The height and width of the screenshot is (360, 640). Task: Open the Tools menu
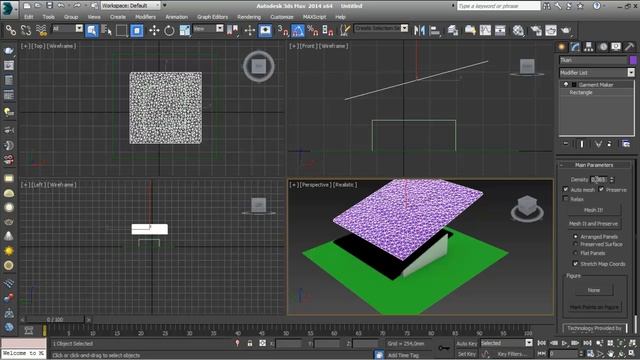click(48, 17)
